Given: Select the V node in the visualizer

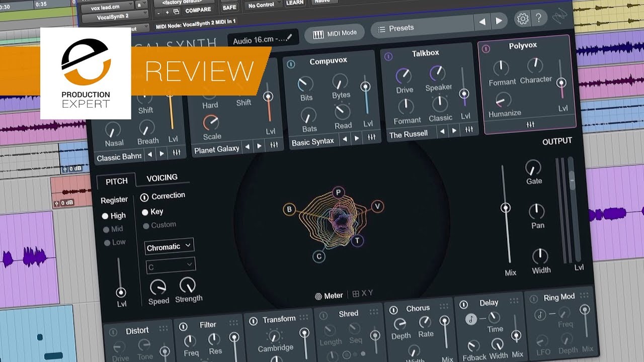Looking at the screenshot, I should pyautogui.click(x=377, y=206).
